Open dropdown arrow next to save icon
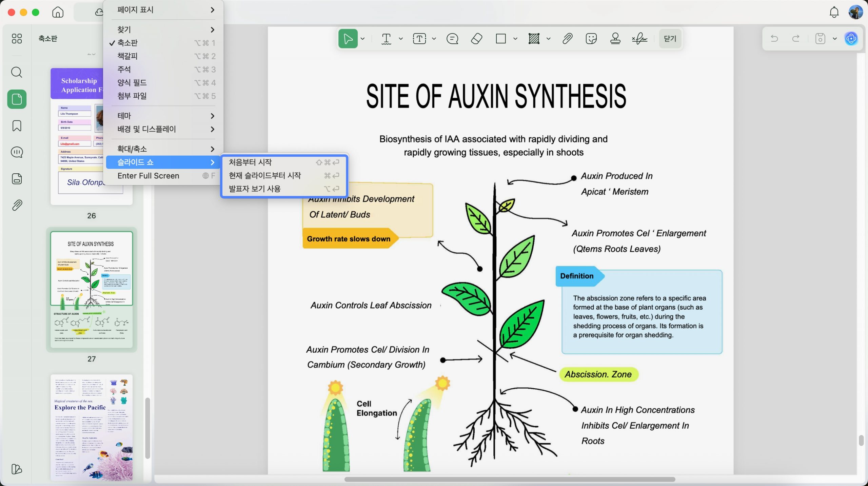Image resolution: width=868 pixels, height=486 pixels. click(x=835, y=38)
